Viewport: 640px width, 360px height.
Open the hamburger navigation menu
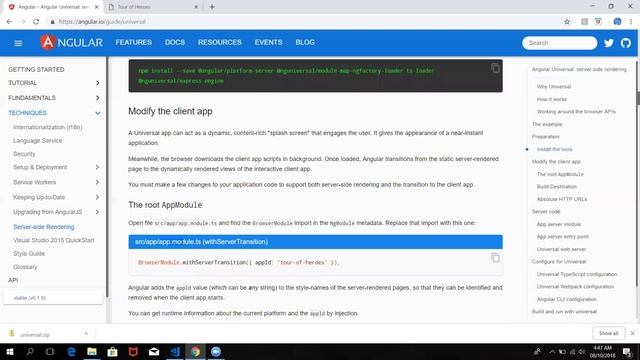point(18,43)
